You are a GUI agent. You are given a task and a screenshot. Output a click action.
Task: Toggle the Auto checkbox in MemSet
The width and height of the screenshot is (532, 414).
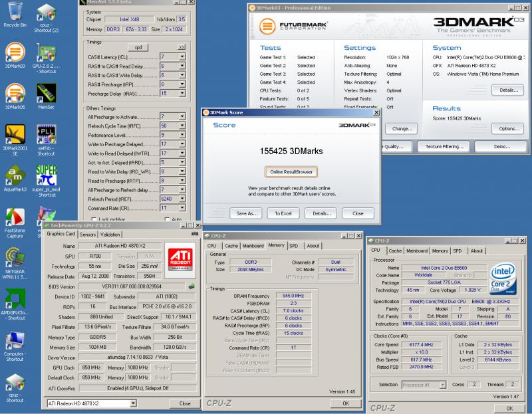[x=167, y=219]
